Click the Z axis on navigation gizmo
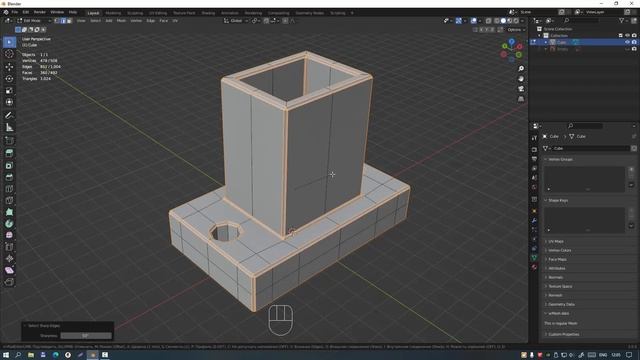The image size is (640, 360). 511,42
